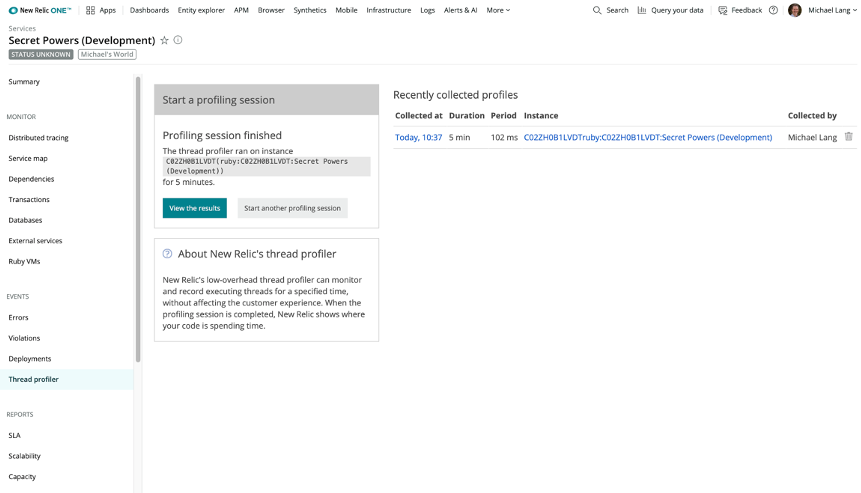861x493 pixels.
Task: Click the Duration column header
Action: [467, 116]
